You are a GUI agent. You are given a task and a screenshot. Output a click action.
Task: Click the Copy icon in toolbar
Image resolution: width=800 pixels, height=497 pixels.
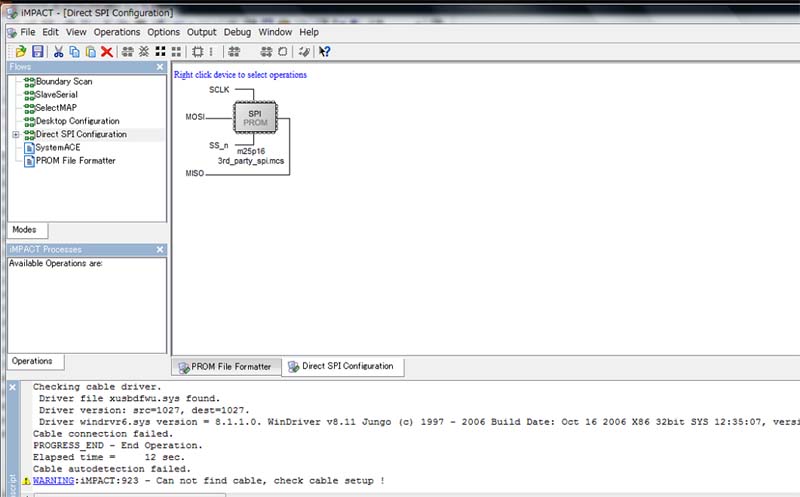74,52
